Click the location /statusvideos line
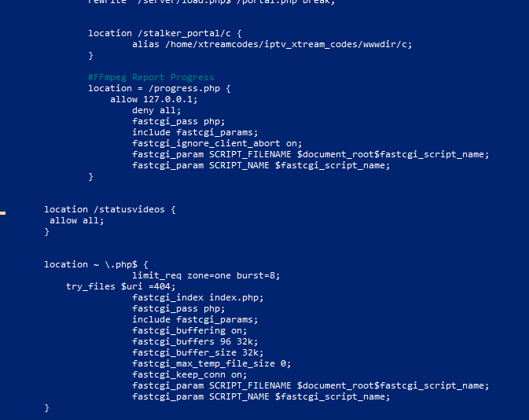The width and height of the screenshot is (529, 420). (x=110, y=209)
